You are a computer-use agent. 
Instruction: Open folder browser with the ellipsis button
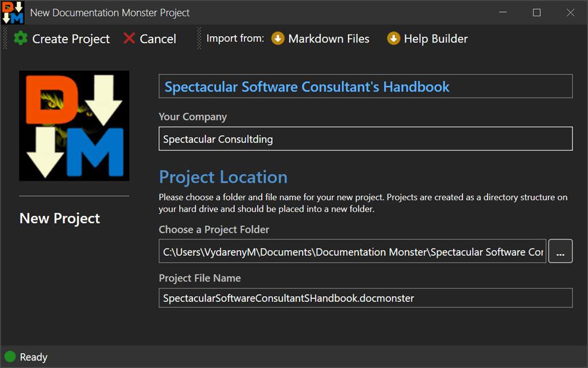(560, 251)
